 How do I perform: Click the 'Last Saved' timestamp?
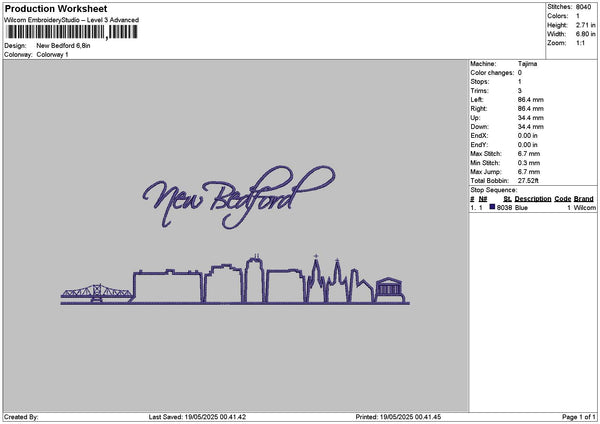(x=197, y=417)
